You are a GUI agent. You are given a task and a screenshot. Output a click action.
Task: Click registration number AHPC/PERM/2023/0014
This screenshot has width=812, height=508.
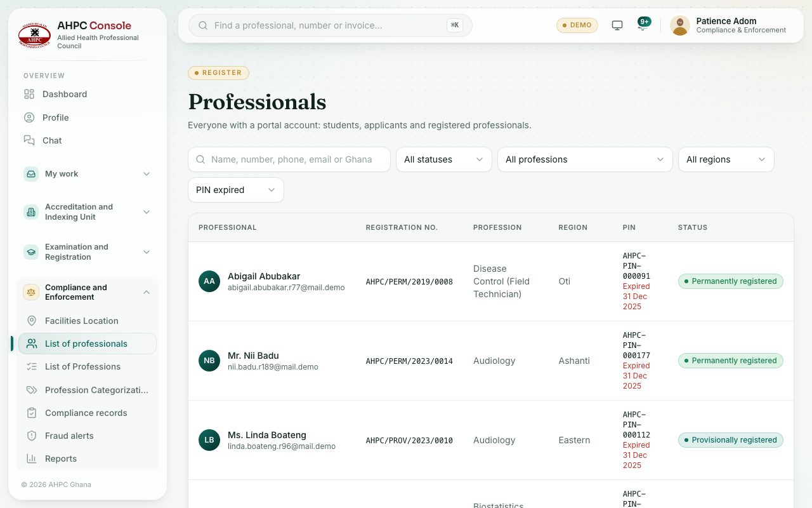(409, 361)
